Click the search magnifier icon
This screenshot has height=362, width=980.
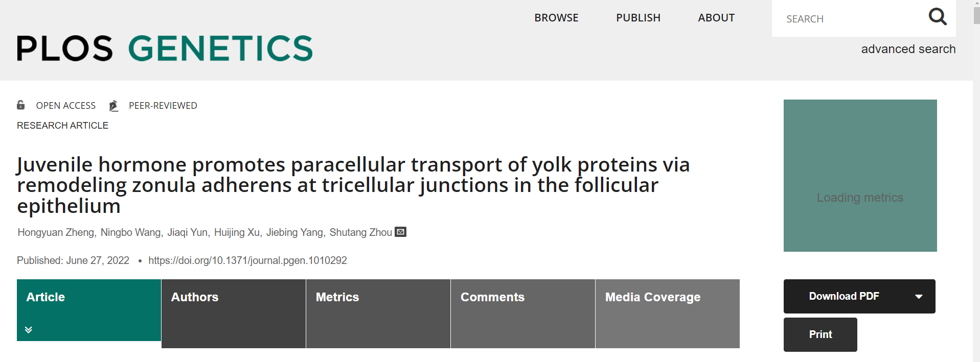[938, 16]
